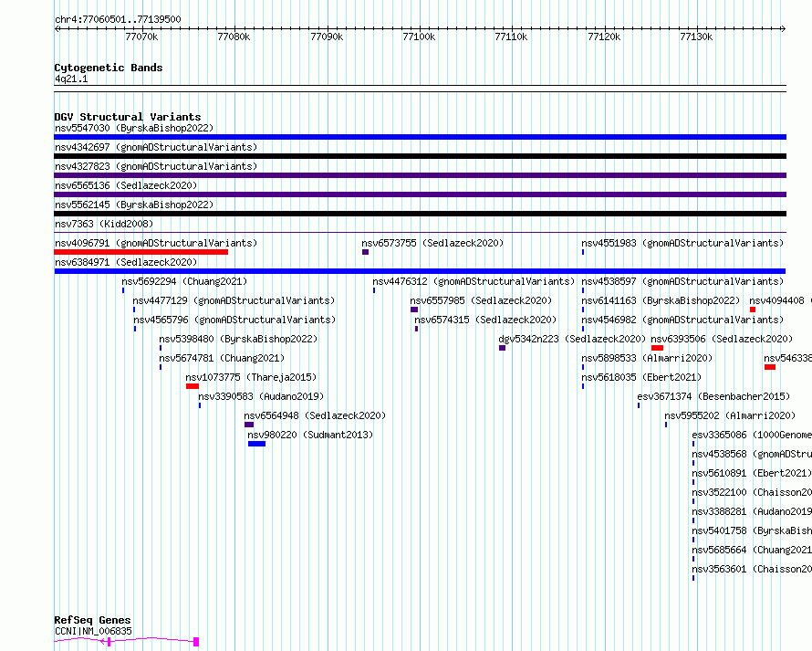Click the 4q21.1 band label
This screenshot has height=651, width=812.
(71, 79)
